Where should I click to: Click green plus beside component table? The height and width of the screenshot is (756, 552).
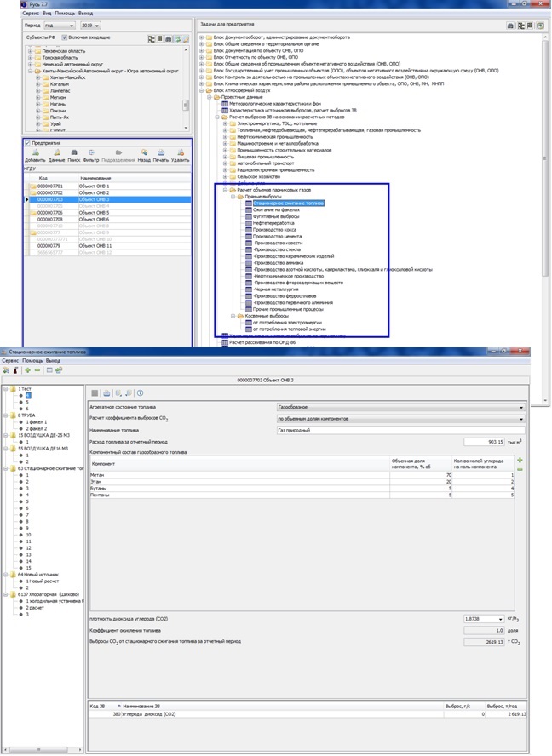point(521,459)
